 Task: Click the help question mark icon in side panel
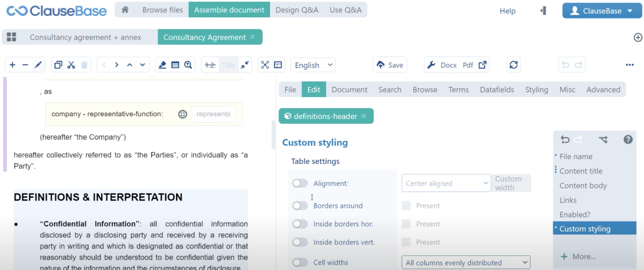[x=628, y=140]
